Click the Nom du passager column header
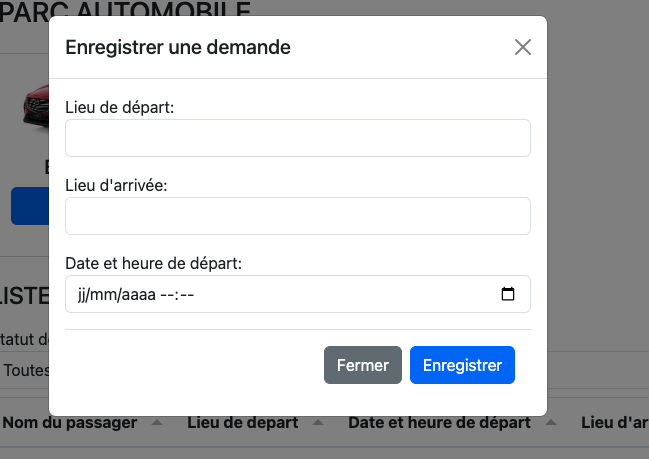Image resolution: width=649 pixels, height=459 pixels. [x=70, y=423]
